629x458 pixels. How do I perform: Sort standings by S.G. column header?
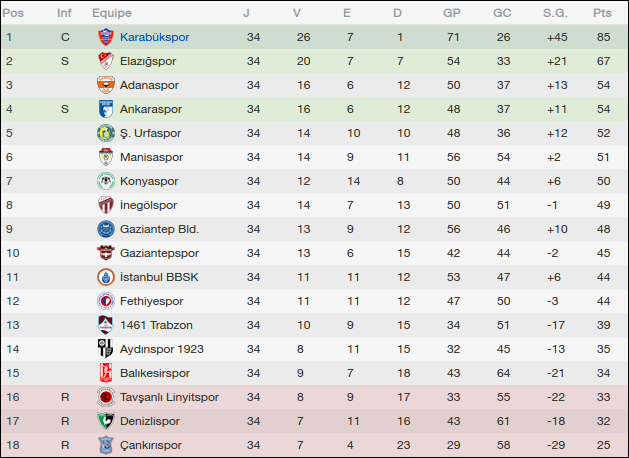pos(555,13)
